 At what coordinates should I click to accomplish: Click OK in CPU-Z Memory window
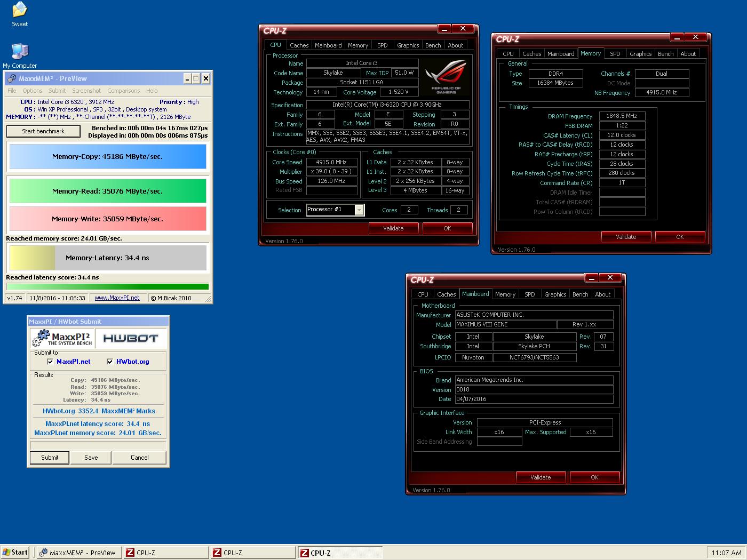(680, 237)
